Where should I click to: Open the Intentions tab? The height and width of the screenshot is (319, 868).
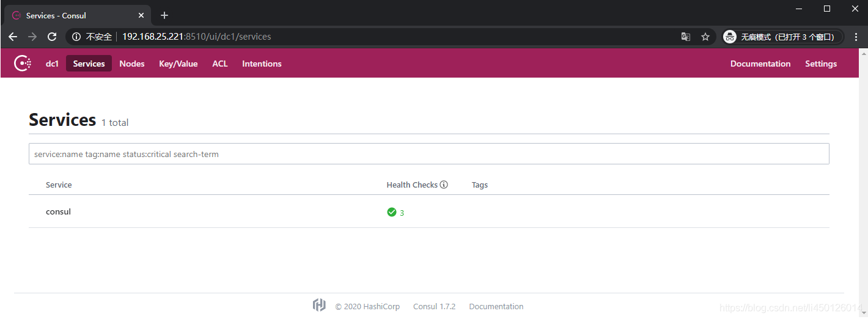(262, 64)
